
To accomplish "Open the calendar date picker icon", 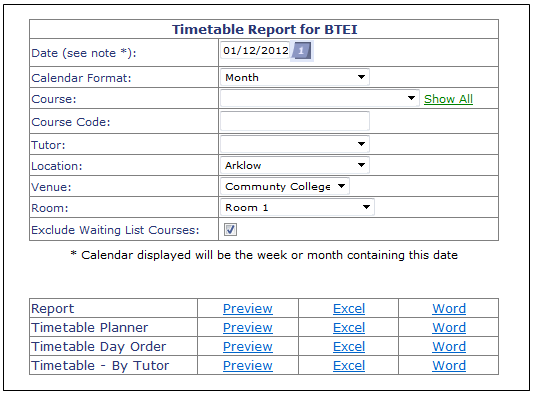I will coord(302,51).
